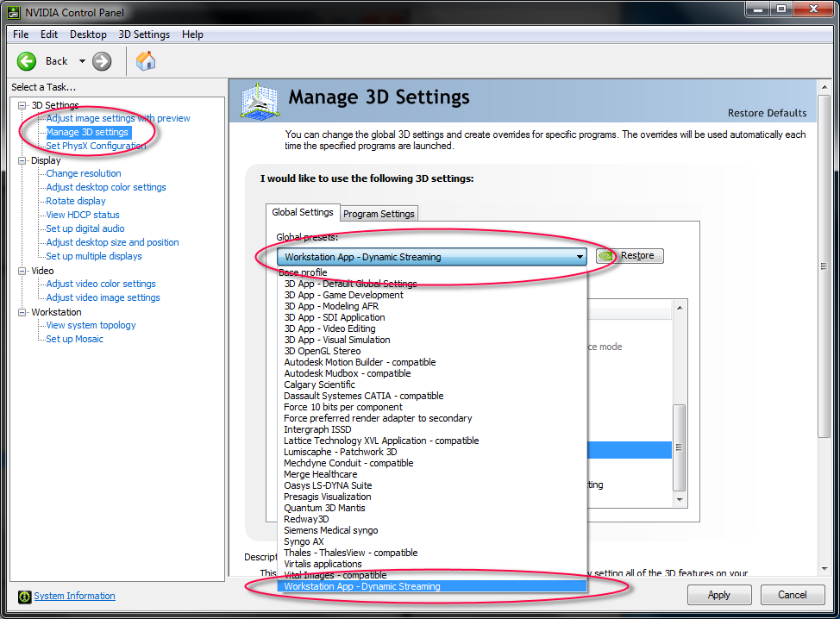The width and height of the screenshot is (840, 619).
Task: Click the settings list scrollbar thumb
Action: coord(680,447)
